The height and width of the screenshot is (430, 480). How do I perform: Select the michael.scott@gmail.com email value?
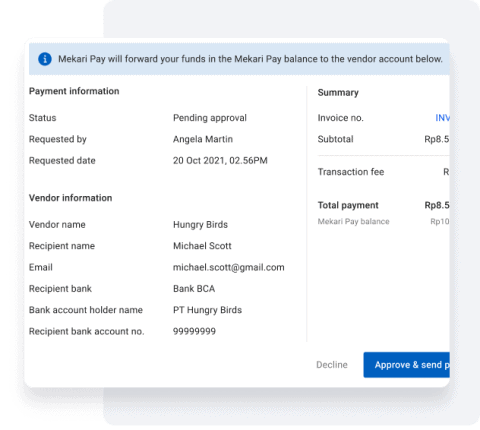click(x=229, y=267)
